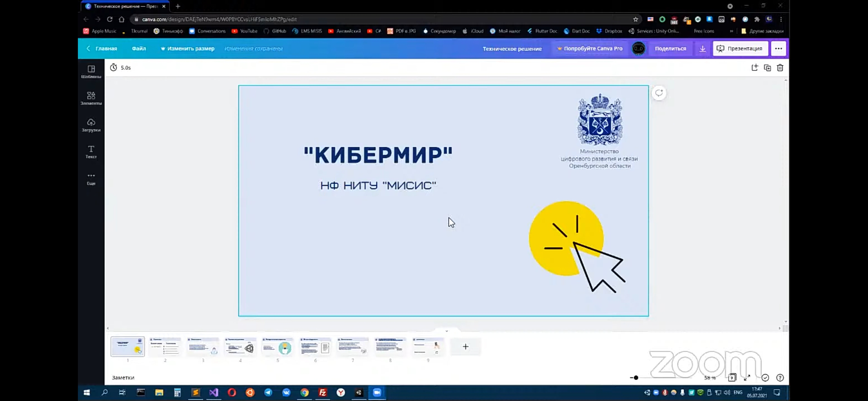Open the Шаблоны templates panel icon

91,69
